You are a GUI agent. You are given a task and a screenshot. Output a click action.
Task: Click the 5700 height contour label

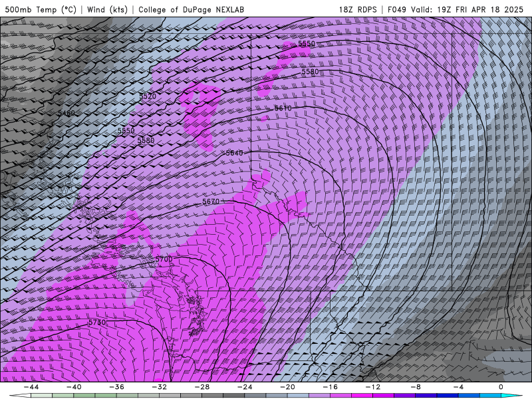tap(164, 259)
